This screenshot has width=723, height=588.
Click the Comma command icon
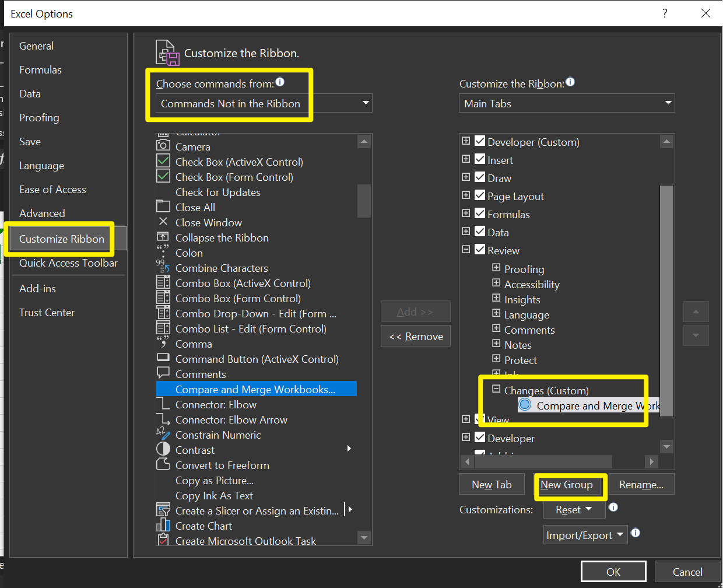(163, 344)
